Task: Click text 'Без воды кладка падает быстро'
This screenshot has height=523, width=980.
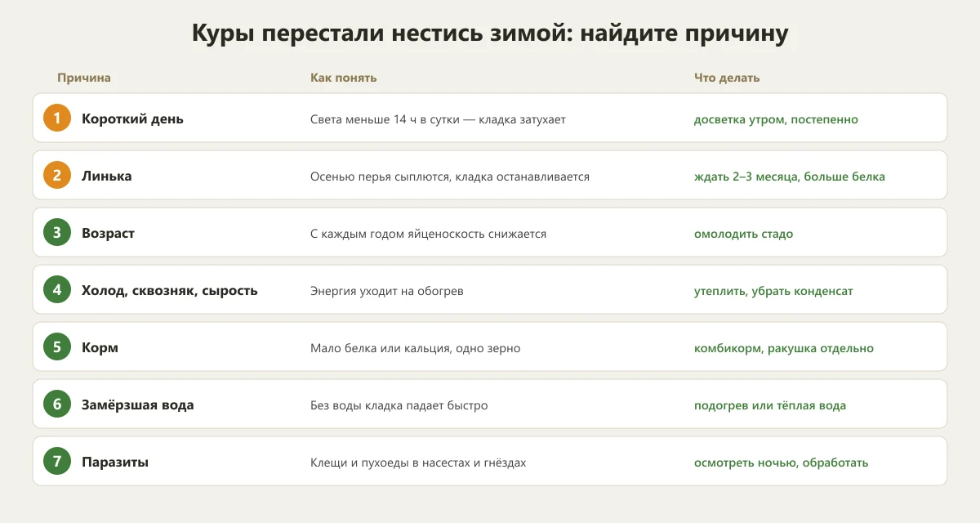Action: tap(399, 405)
